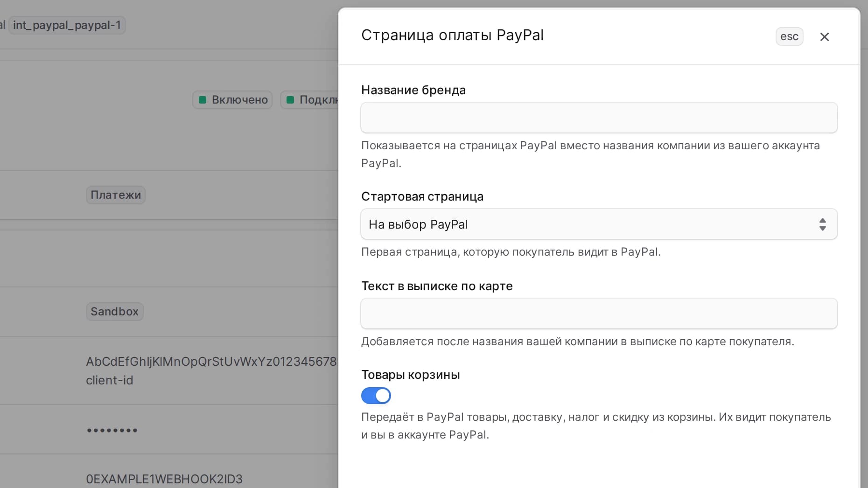Focus the Текст в выписке по карте input
Image resolution: width=868 pixels, height=488 pixels.
coord(599,314)
